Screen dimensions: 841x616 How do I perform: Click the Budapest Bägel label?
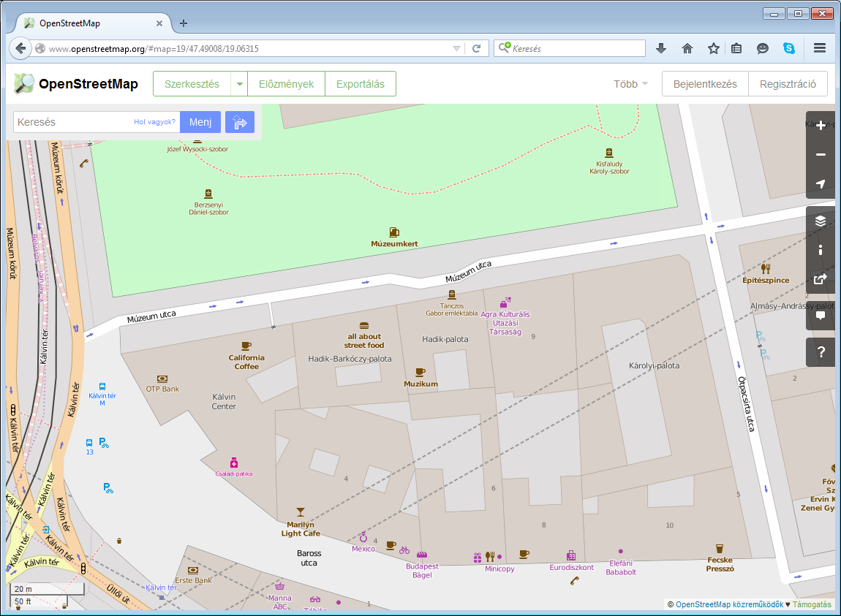click(422, 571)
